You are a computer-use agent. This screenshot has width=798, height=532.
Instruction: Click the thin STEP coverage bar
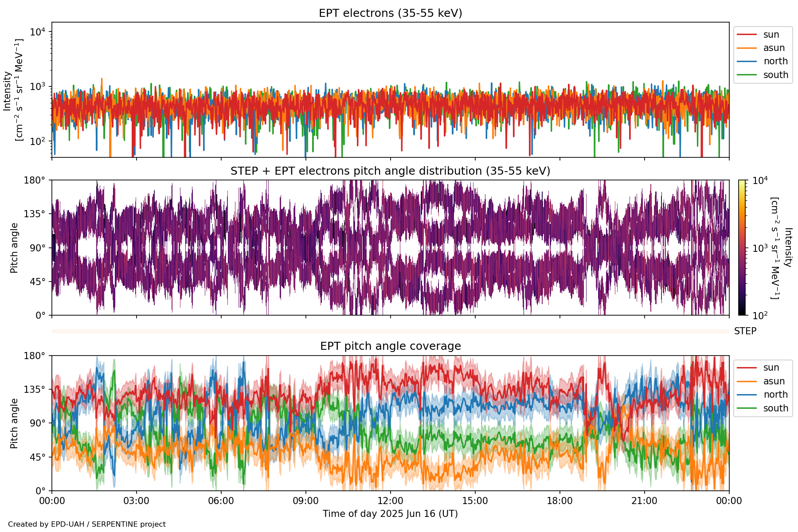click(x=390, y=331)
